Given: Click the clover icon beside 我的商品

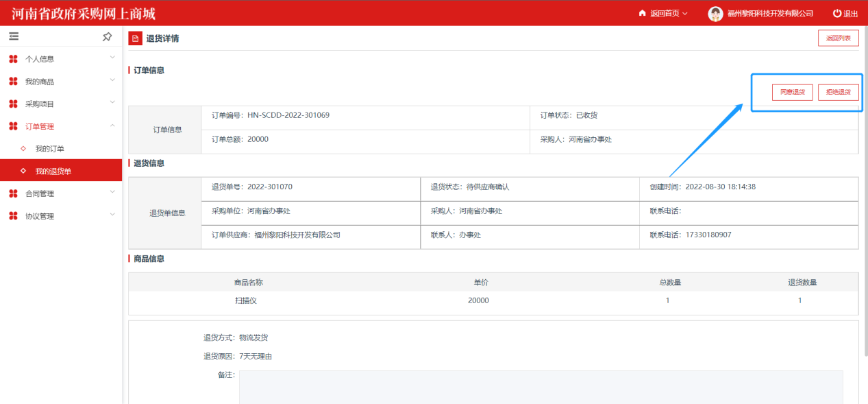Looking at the screenshot, I should click(13, 82).
